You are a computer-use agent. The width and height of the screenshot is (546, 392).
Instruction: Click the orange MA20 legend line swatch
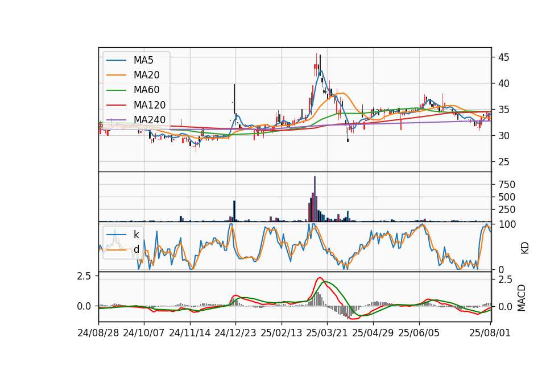point(116,75)
